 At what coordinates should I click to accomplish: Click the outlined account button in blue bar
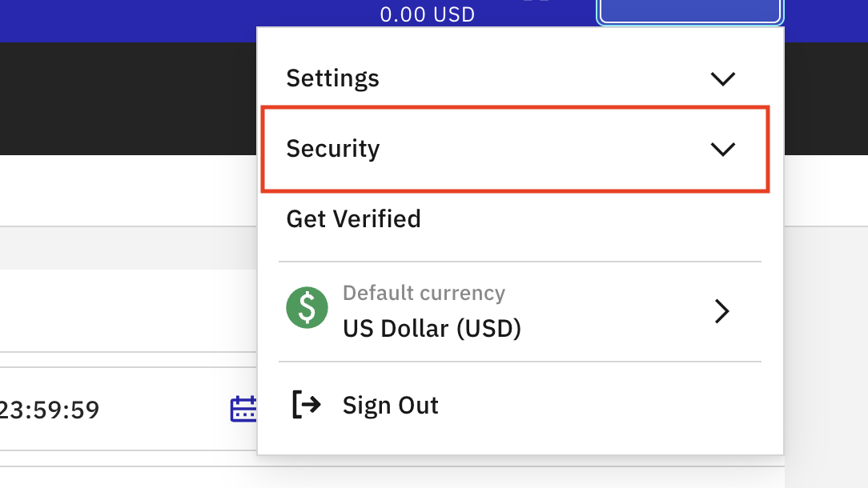coord(689,11)
